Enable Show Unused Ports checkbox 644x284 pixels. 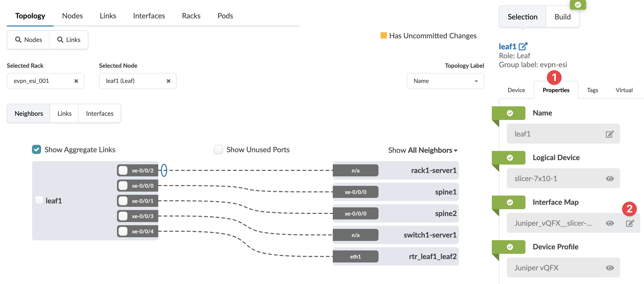coord(218,150)
